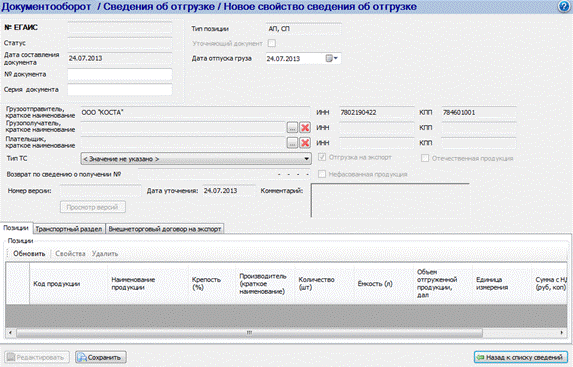
Task: Expand the Тип ТС dropdown
Action: click(x=307, y=159)
